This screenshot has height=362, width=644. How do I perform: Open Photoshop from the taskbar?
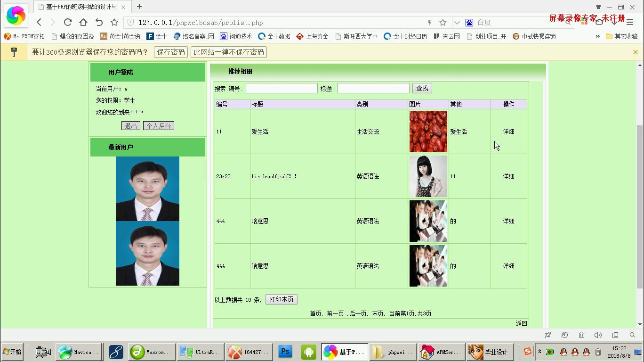pyautogui.click(x=285, y=352)
